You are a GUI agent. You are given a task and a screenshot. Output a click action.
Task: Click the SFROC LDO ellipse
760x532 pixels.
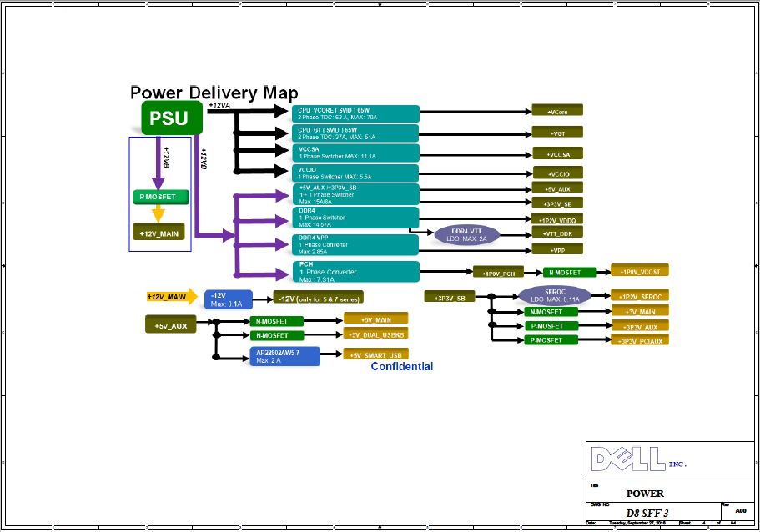pyautogui.click(x=555, y=295)
